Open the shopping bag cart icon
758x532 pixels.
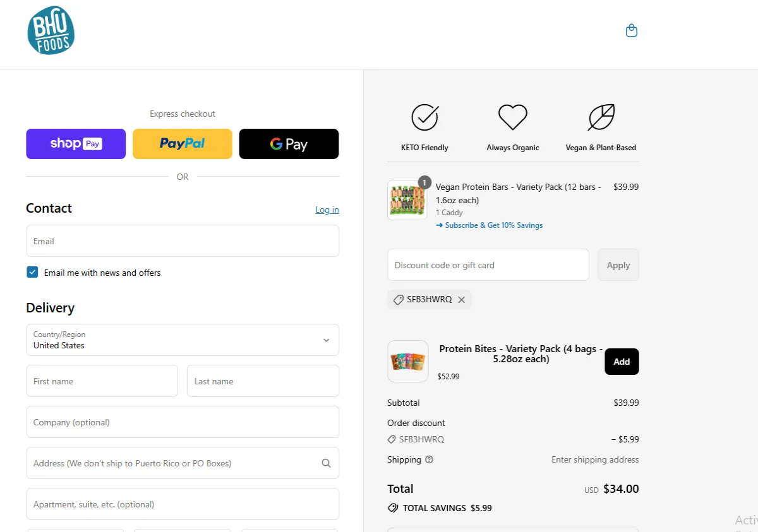click(631, 30)
